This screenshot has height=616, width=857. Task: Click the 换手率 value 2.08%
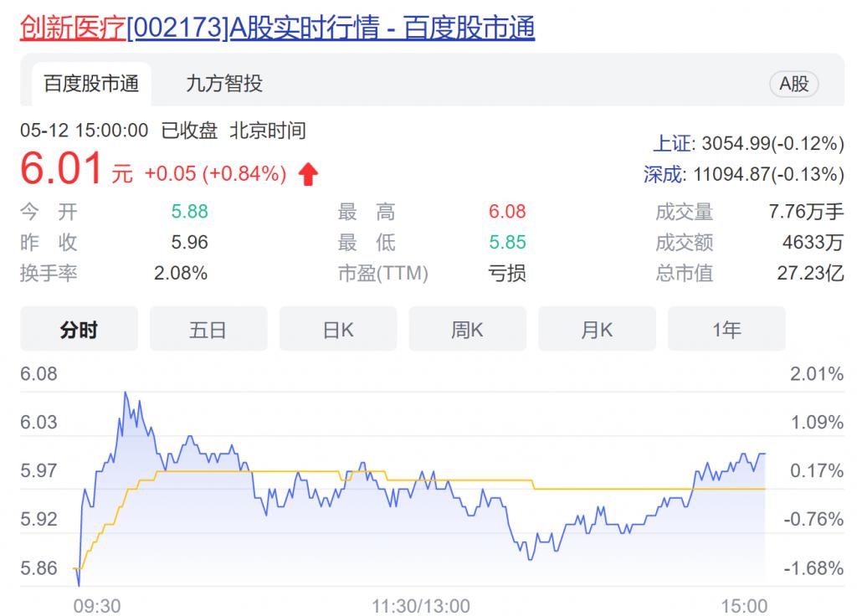pos(181,273)
